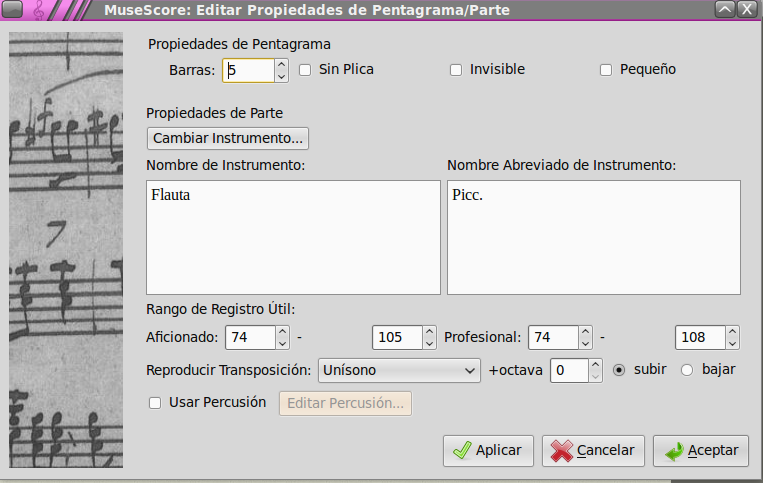
Task: Check the Pequeño option
Action: click(606, 70)
